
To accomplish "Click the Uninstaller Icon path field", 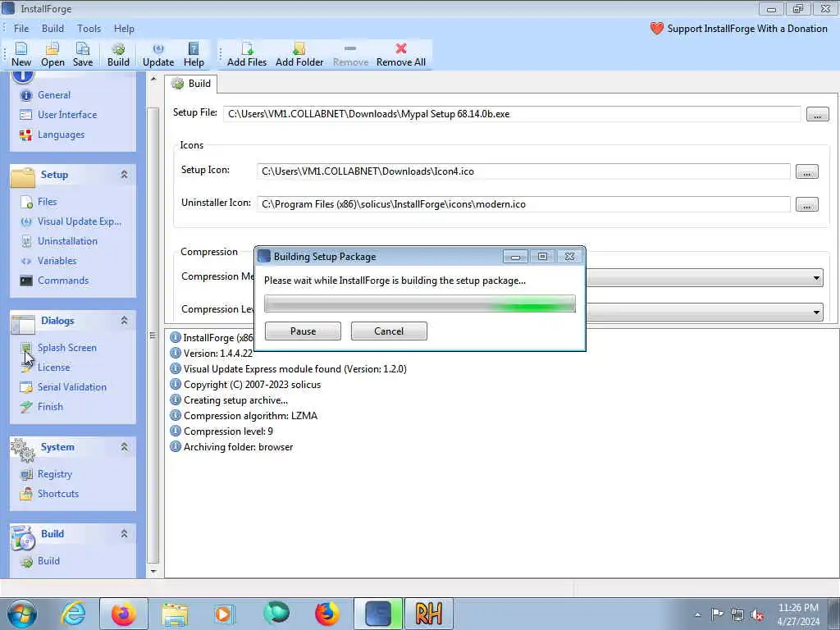I will pos(523,204).
